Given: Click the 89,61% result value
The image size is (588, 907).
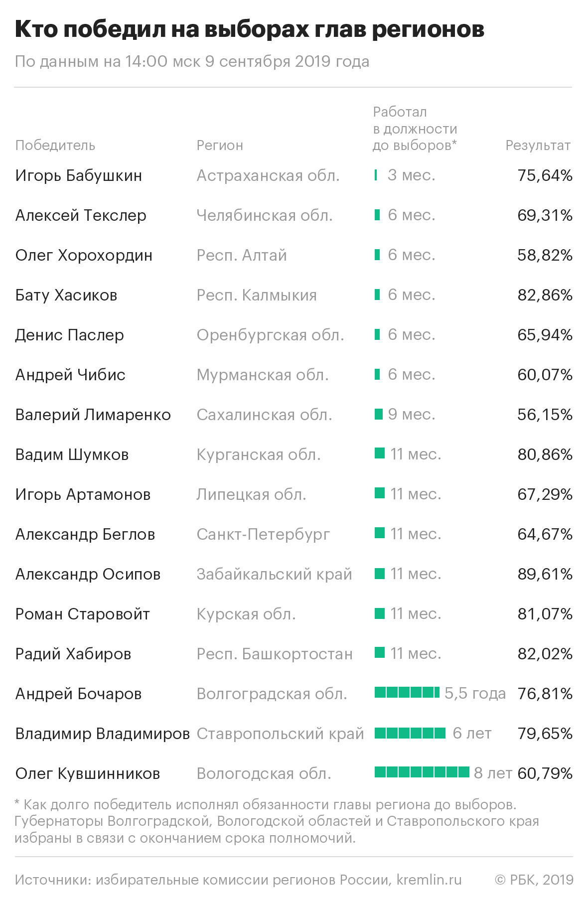Looking at the screenshot, I should pyautogui.click(x=545, y=574).
